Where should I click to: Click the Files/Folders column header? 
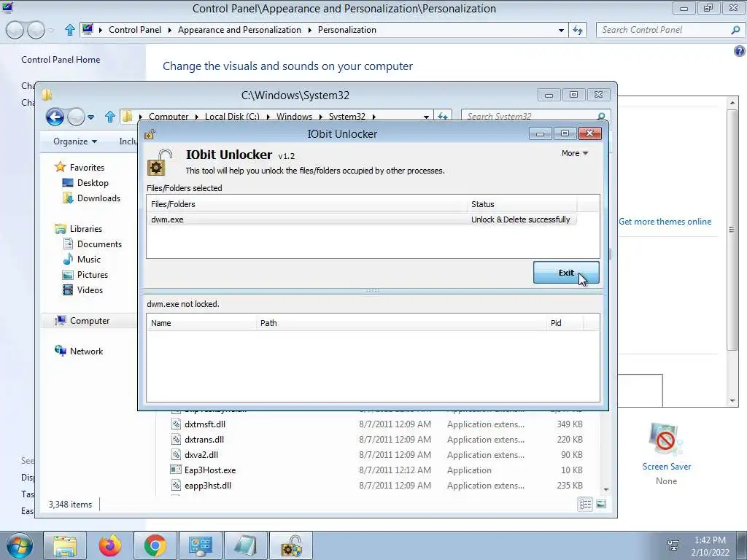point(307,204)
